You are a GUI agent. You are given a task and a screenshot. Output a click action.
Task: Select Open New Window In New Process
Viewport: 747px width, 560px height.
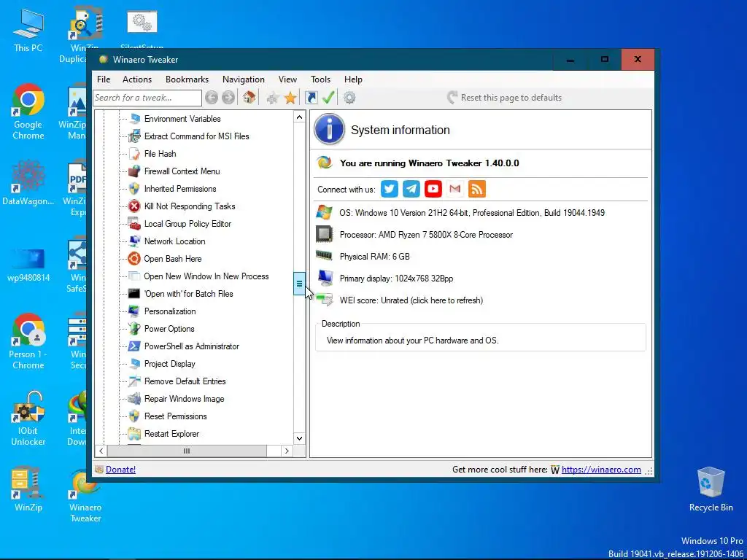pyautogui.click(x=206, y=276)
